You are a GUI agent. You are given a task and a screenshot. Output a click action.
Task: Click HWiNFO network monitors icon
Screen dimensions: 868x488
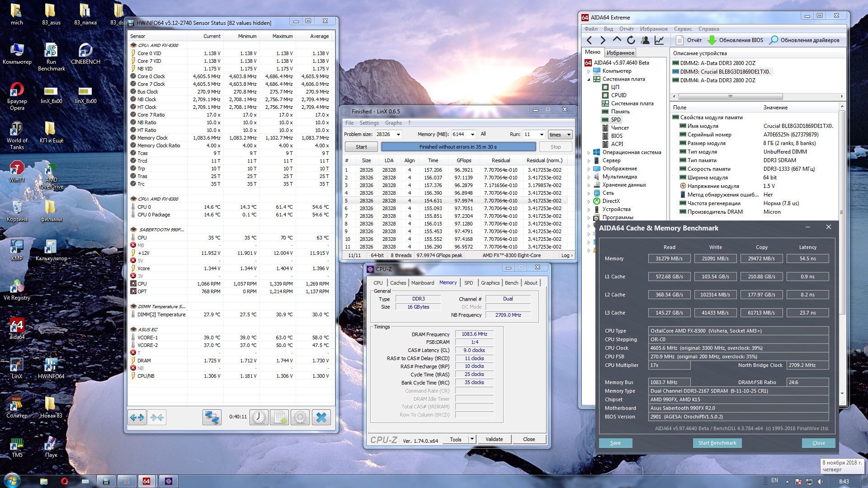pos(212,417)
